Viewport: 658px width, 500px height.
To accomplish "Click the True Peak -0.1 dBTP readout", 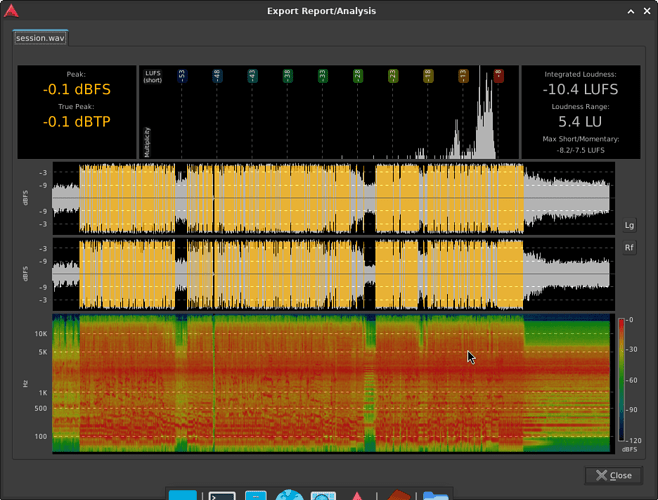I will 77,122.
